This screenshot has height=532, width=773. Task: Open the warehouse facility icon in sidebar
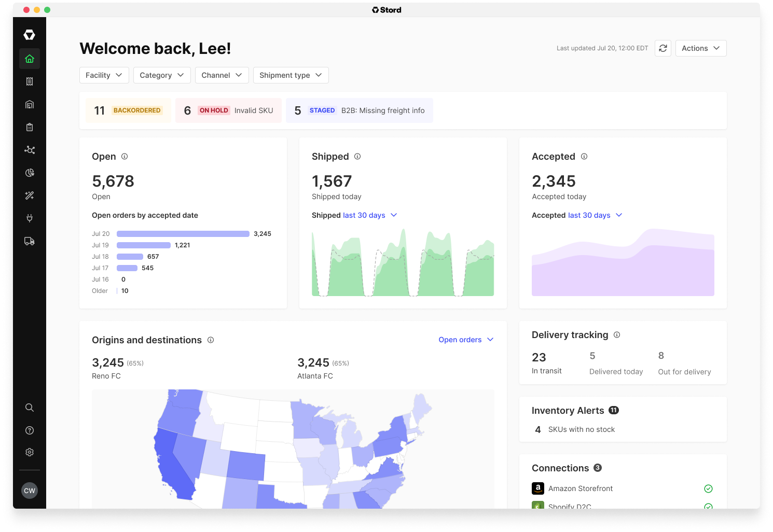tap(30, 104)
